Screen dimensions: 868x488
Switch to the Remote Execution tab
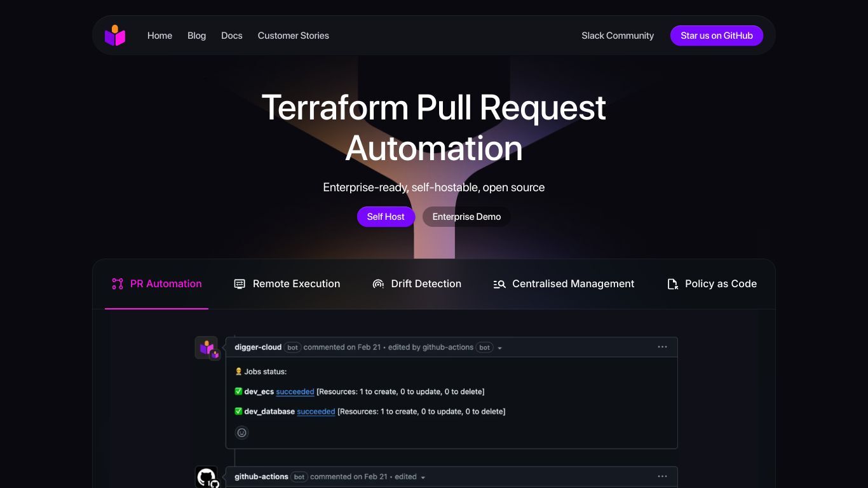(x=287, y=284)
